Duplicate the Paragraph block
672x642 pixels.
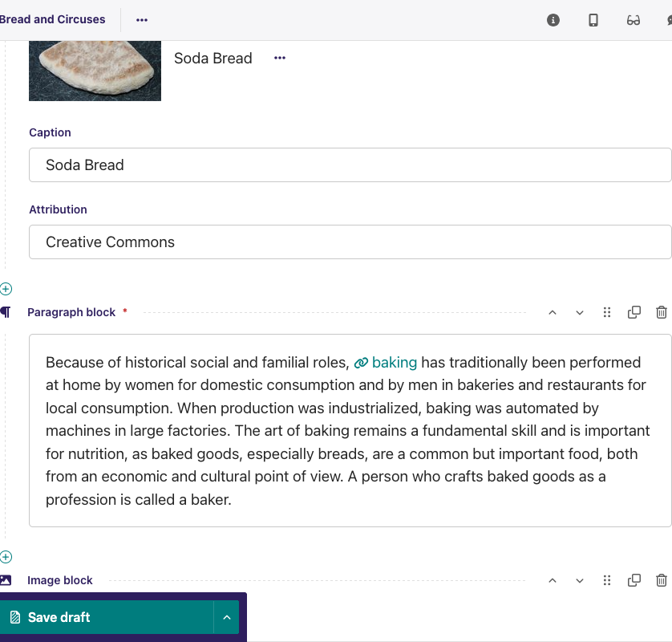point(634,312)
